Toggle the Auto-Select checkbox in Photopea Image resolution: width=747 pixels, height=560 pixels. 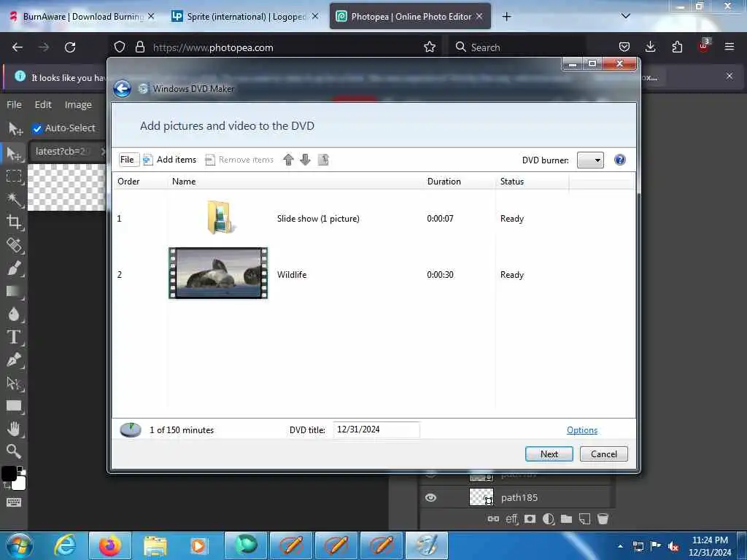click(37, 128)
